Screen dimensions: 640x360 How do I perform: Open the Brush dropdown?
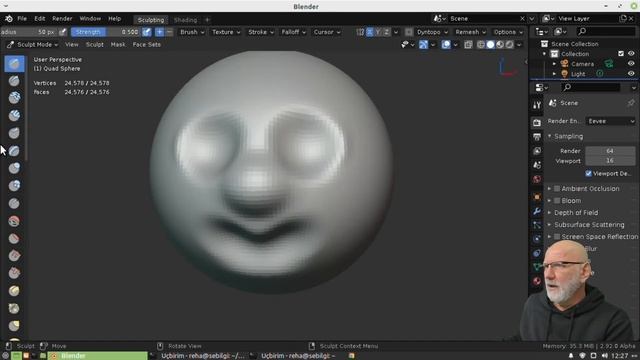192,32
